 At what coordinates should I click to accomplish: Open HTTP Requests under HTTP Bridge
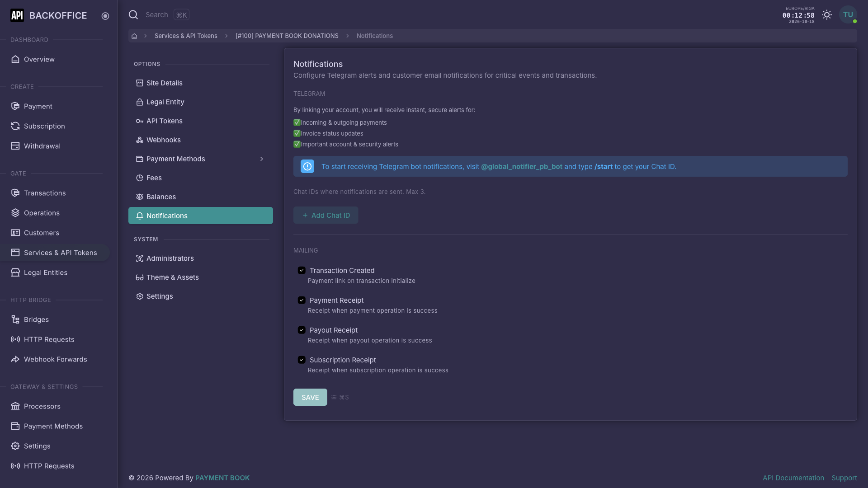point(55,339)
